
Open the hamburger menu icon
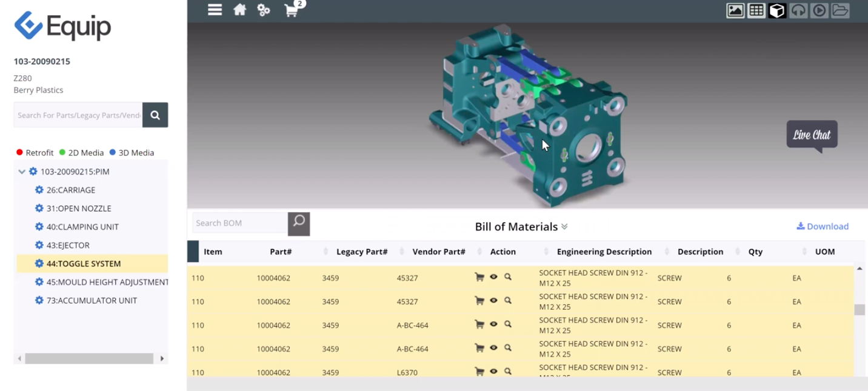(215, 10)
